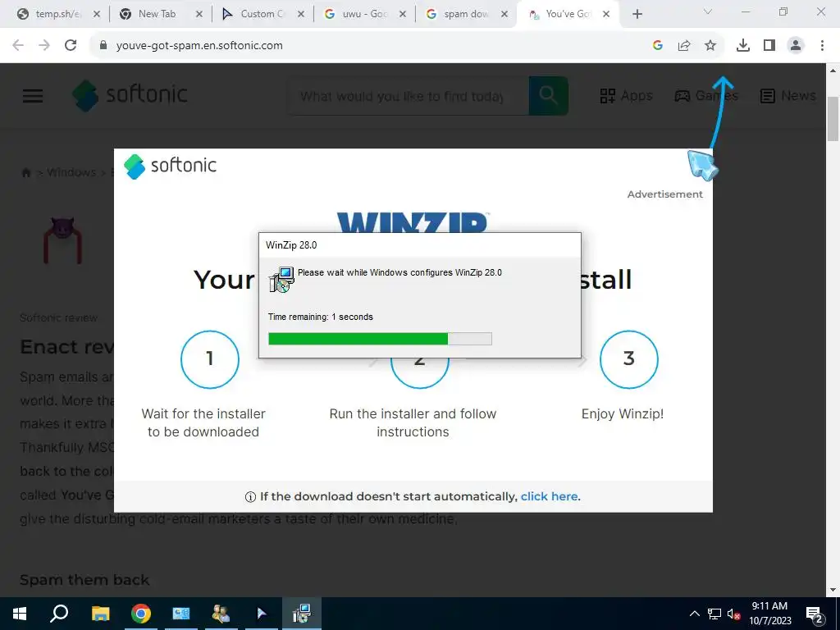Switch to Chrome on the taskbar
This screenshot has width=840, height=630.
tap(141, 614)
